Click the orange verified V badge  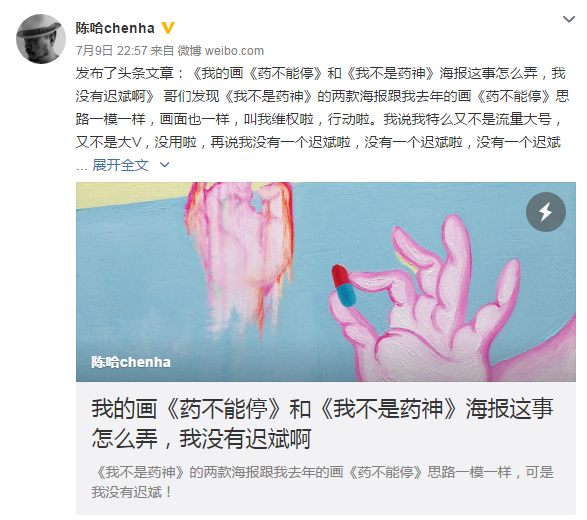coord(168,28)
